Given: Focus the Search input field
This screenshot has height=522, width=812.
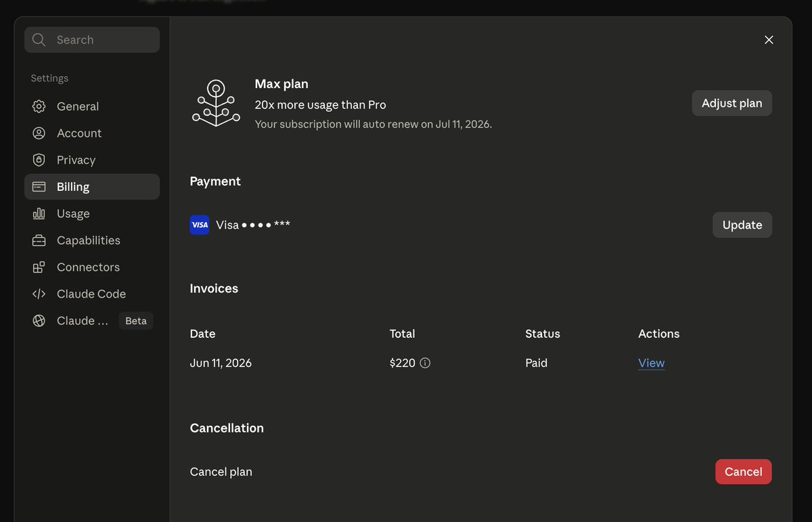Looking at the screenshot, I should (92, 40).
